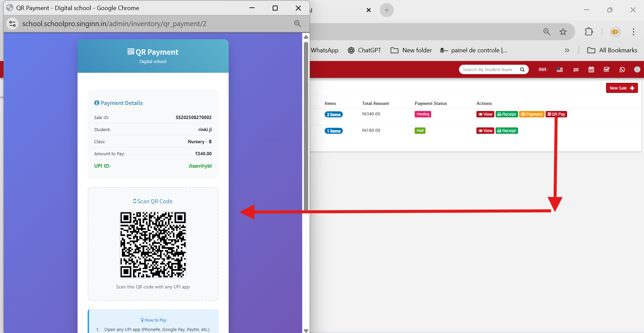Image resolution: width=644 pixels, height=333 pixels.
Task: Minimize the QR Payment popup window
Action: point(252,8)
